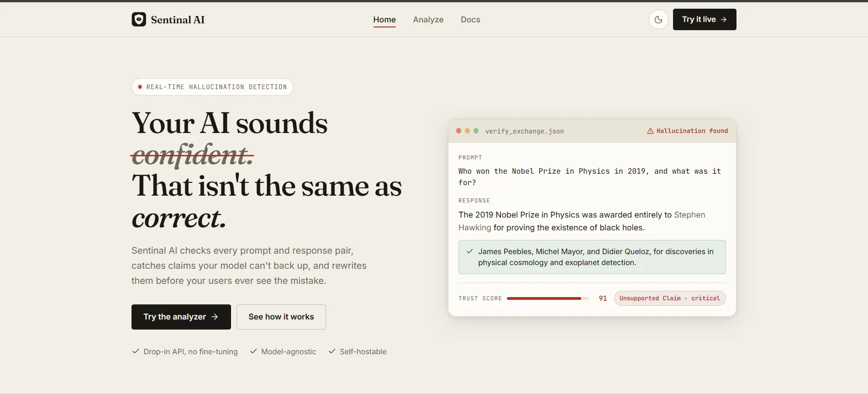The width and height of the screenshot is (868, 394).
Task: Click the Self-hostable feature text
Action: [363, 351]
